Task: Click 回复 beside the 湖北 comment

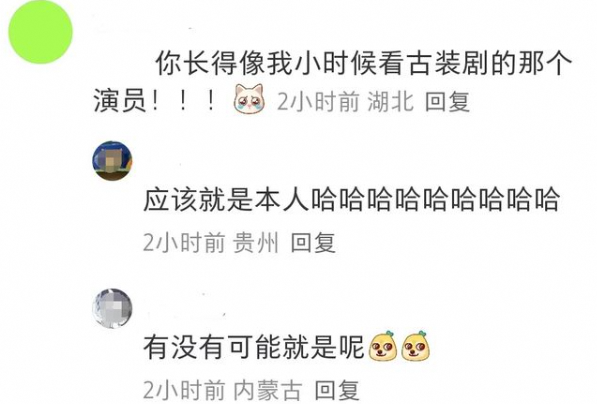Action: point(447,102)
